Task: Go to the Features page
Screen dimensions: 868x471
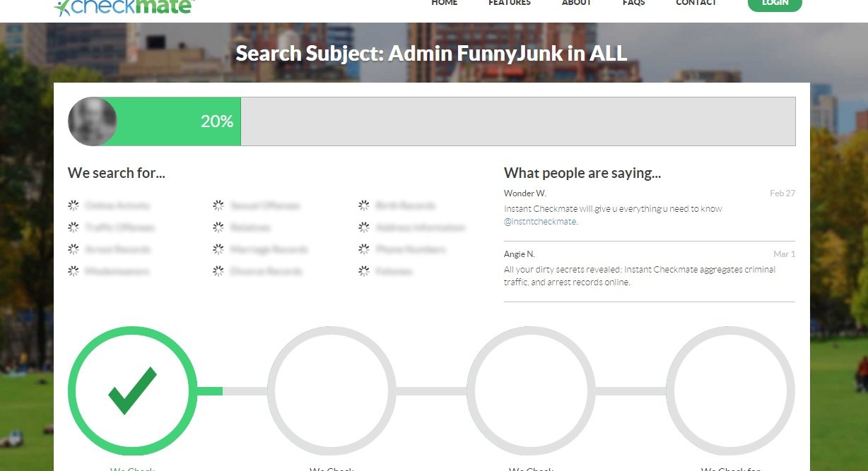Action: [510, 4]
